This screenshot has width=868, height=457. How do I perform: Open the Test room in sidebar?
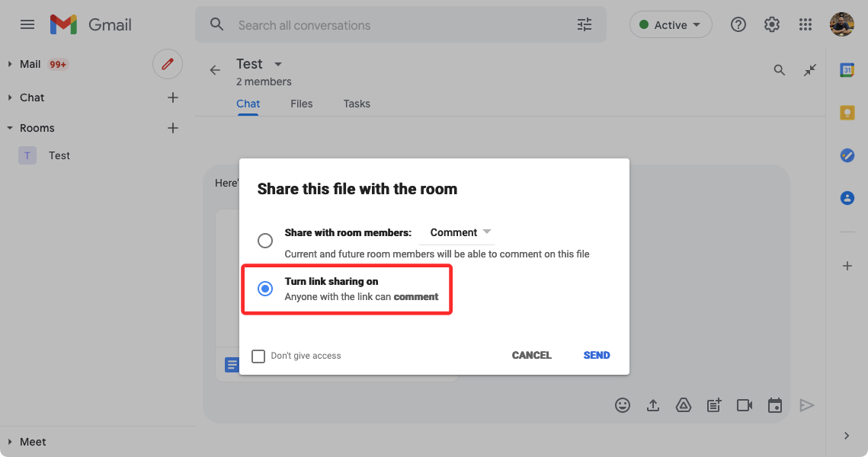pyautogui.click(x=59, y=155)
